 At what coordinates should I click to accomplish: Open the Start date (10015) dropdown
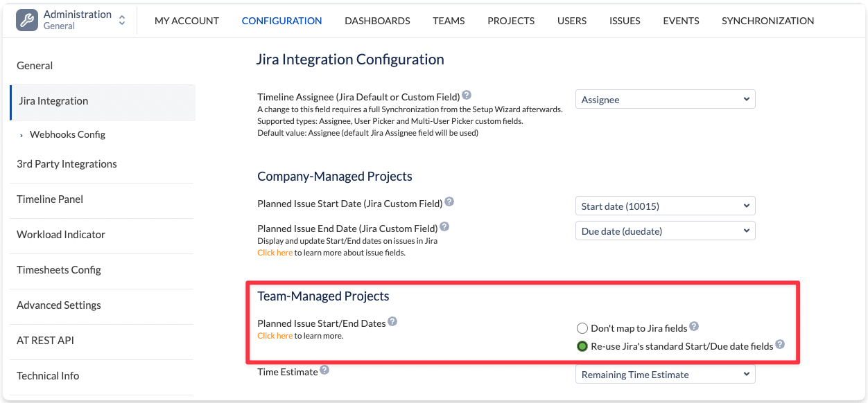click(x=665, y=206)
